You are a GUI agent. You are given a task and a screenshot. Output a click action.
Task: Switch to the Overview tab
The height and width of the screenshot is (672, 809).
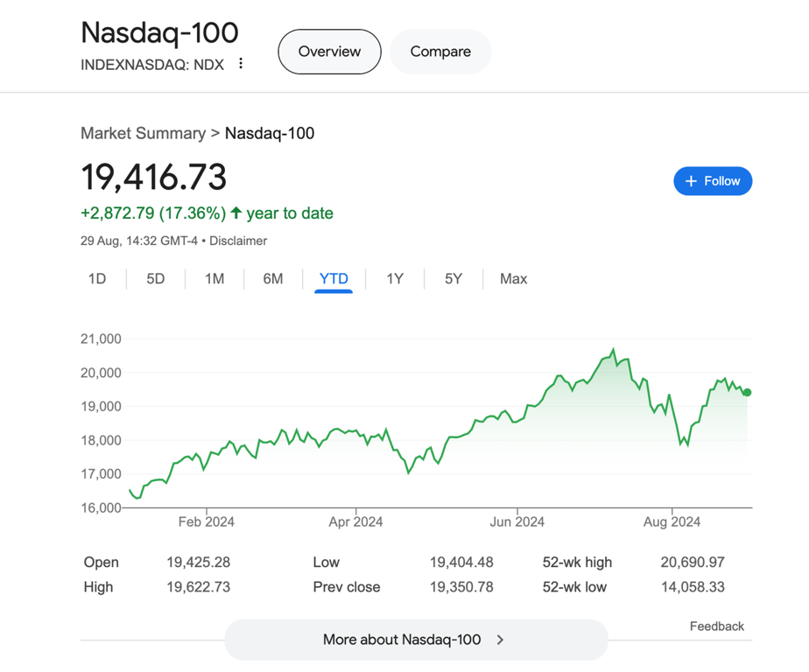329,52
